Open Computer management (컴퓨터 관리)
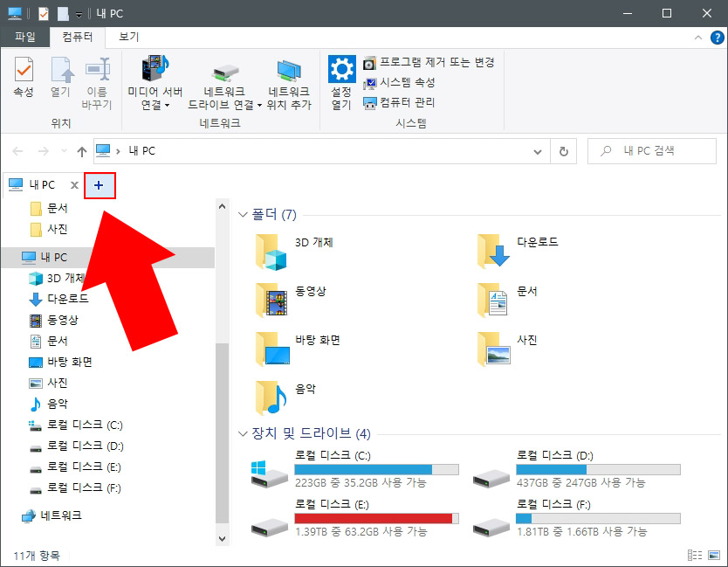This screenshot has height=567, width=728. click(399, 103)
